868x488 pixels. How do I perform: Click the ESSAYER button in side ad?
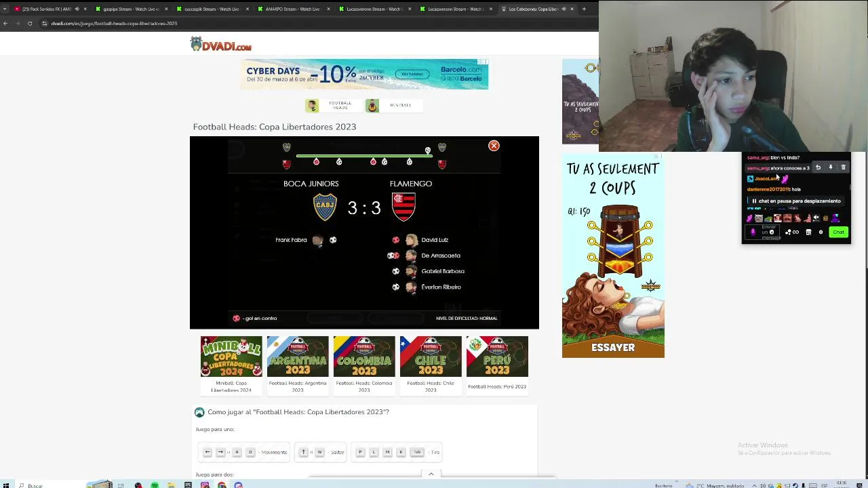point(613,347)
